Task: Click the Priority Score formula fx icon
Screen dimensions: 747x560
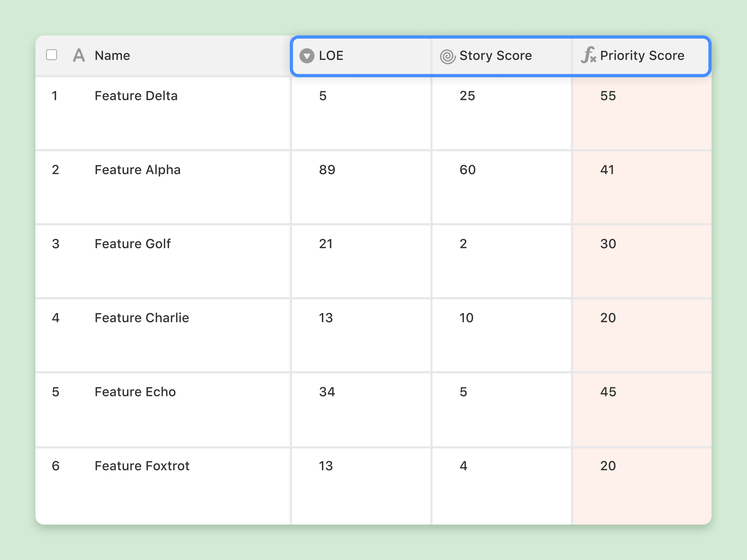Action: click(588, 55)
